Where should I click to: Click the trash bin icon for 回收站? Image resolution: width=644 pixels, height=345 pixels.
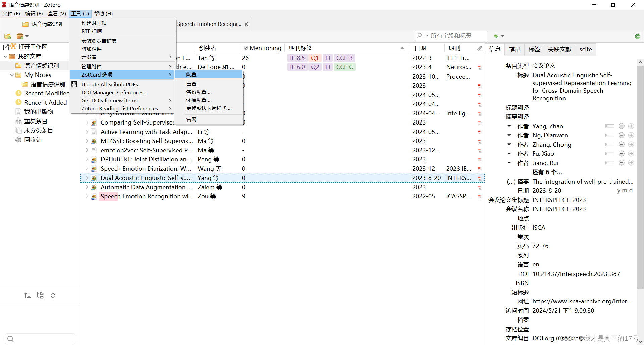[x=19, y=139]
